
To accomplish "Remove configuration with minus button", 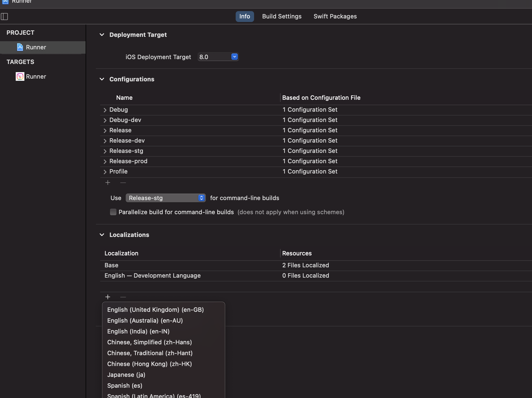I will 123,183.
